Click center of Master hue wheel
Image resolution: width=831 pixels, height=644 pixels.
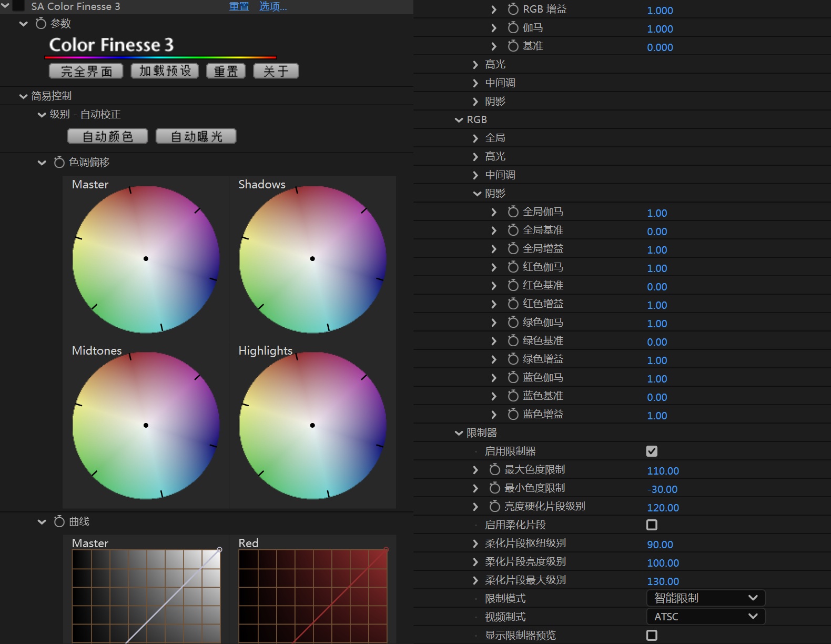pos(146,259)
